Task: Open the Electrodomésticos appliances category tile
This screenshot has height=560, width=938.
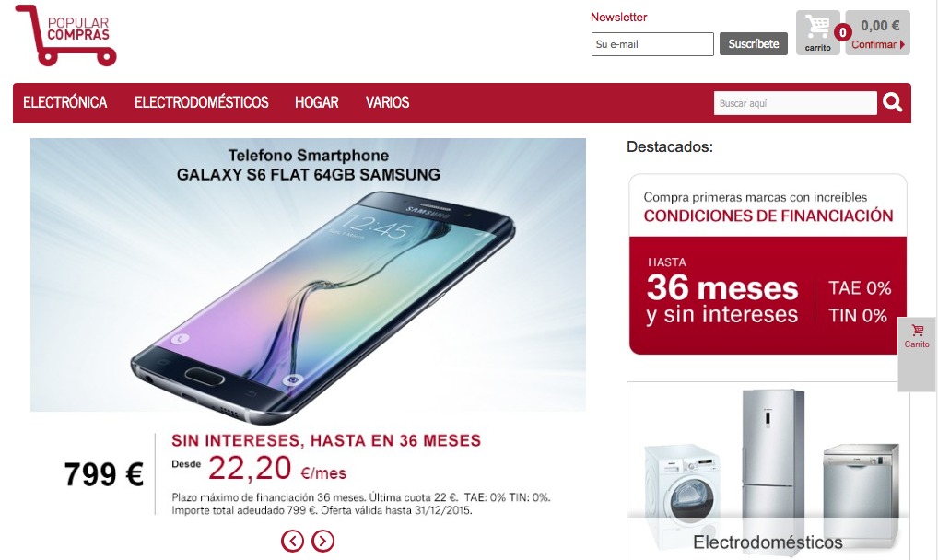Action: click(768, 471)
